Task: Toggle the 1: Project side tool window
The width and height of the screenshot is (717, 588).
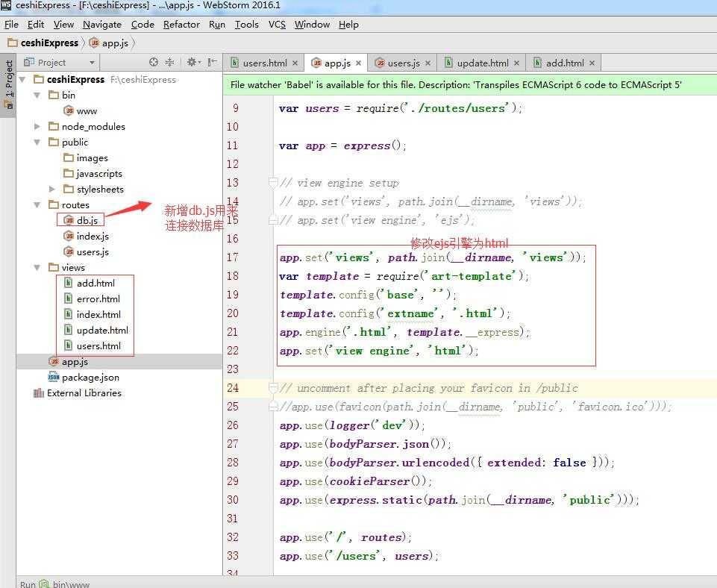Action: coord(8,85)
